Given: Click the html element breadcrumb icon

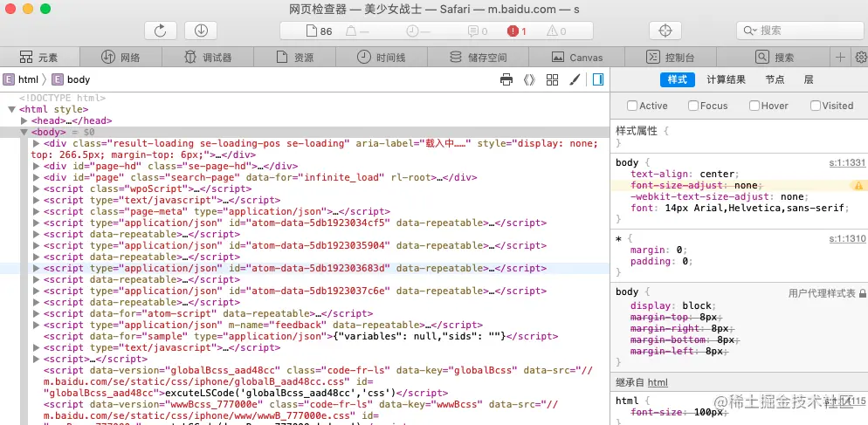Looking at the screenshot, I should pos(9,79).
